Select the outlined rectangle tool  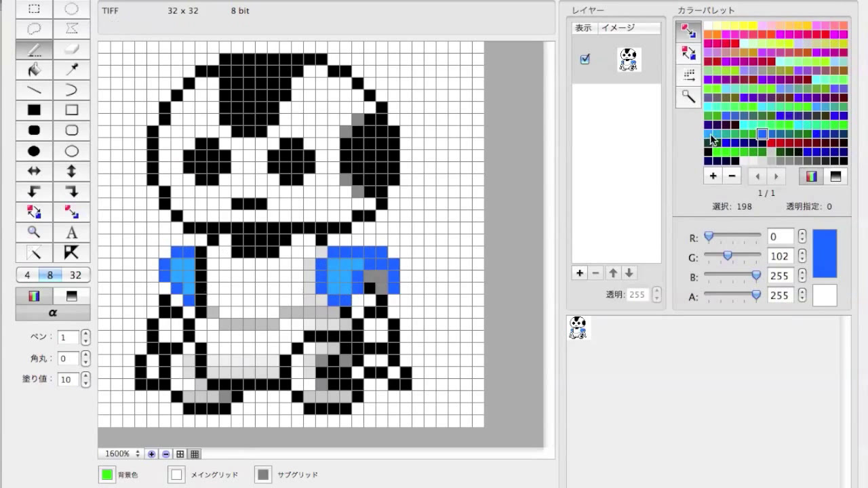(71, 110)
